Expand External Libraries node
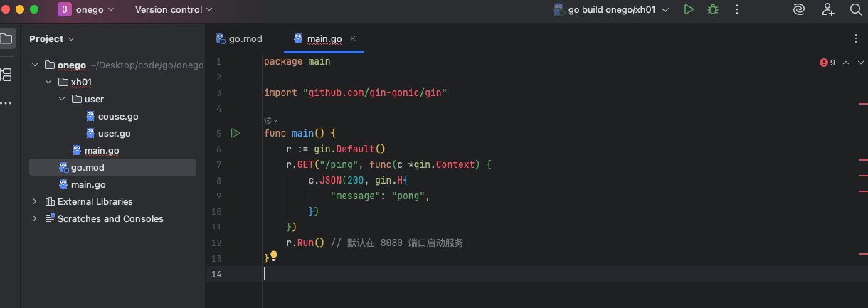 coord(35,201)
